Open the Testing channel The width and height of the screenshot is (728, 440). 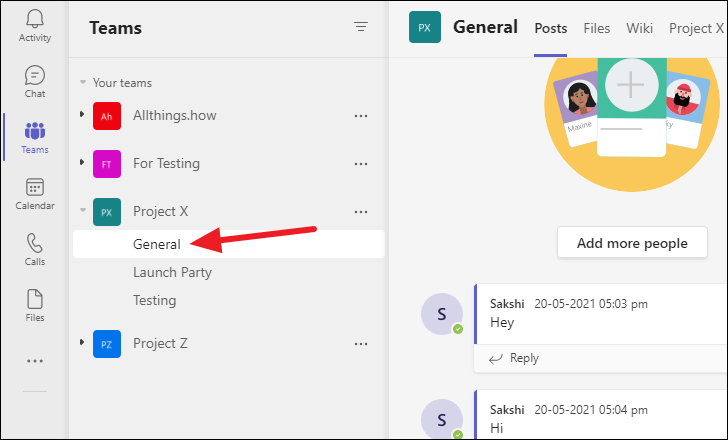click(x=155, y=300)
